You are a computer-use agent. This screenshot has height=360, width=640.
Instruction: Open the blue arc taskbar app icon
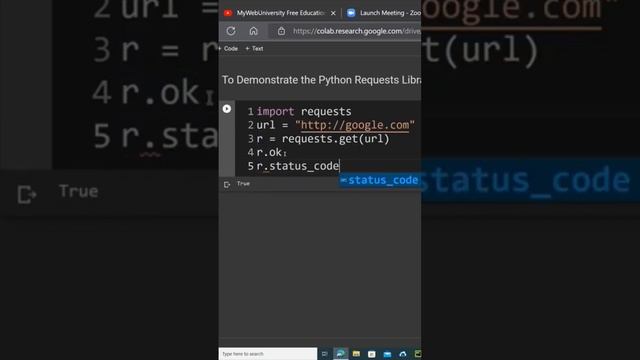point(402,354)
